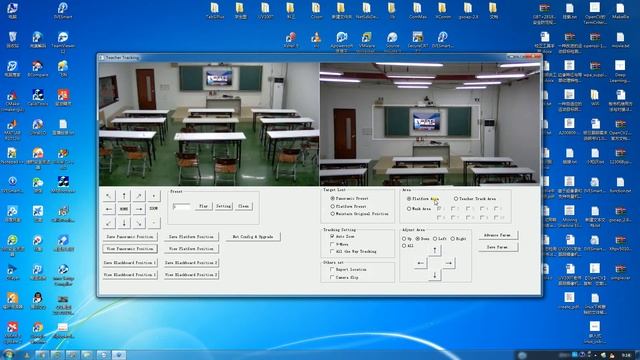Tilt camera down with PTZ down arrow
This screenshot has height=360, width=640.
[x=124, y=223]
